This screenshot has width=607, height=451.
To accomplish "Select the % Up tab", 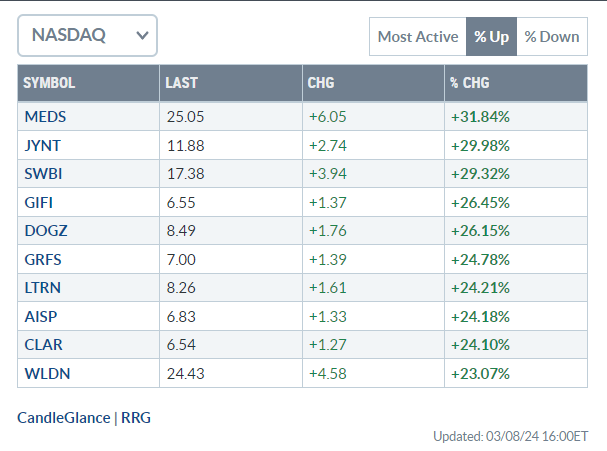I will coord(491,37).
